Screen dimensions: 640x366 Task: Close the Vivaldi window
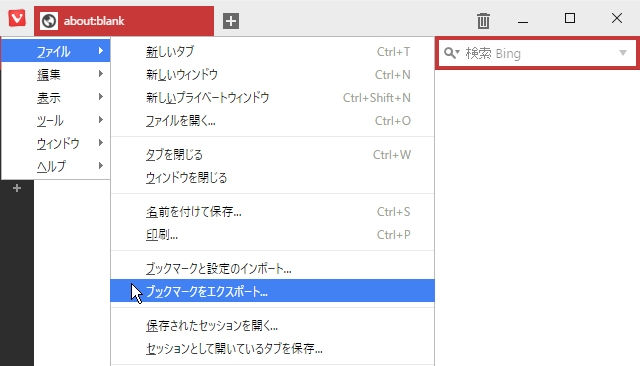617,18
